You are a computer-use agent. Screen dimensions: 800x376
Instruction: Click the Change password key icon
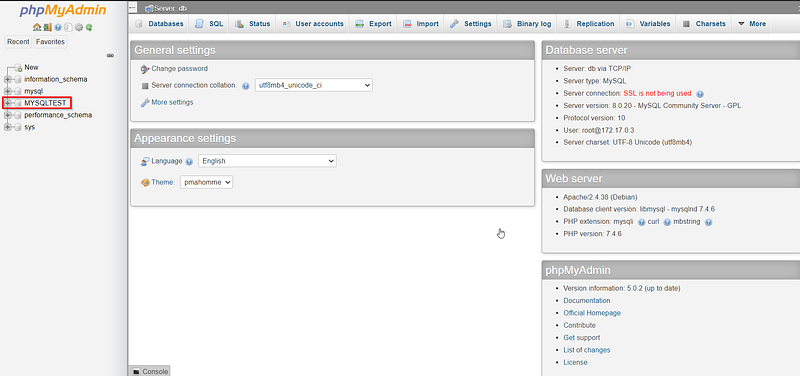pyautogui.click(x=145, y=69)
